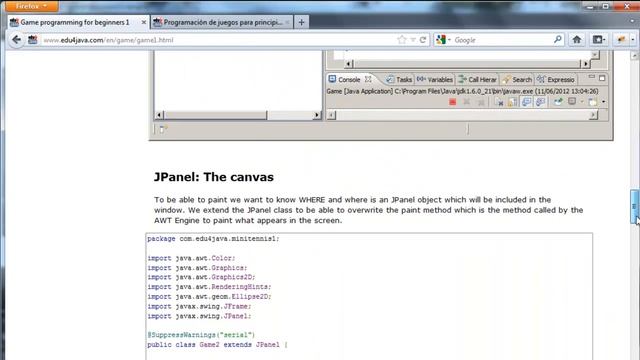Click left pane horizontal scrollbar right arrow
640x360 pixels.
click(x=317, y=115)
